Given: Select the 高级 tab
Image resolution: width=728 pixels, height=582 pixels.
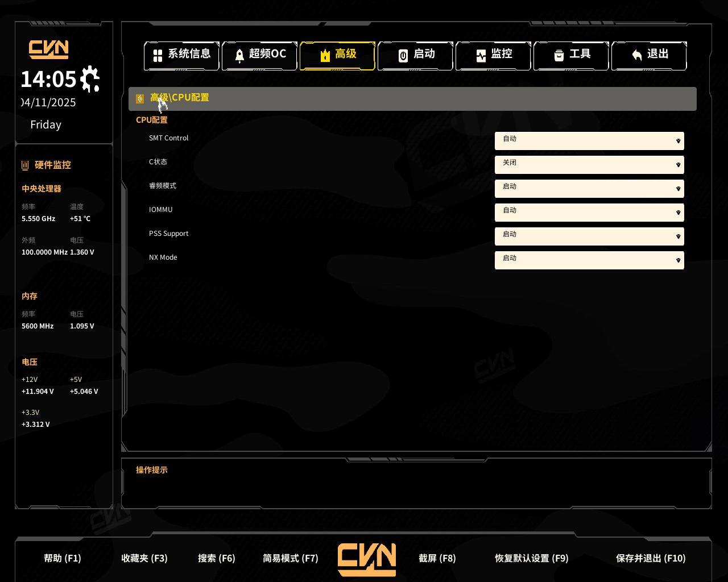Looking at the screenshot, I should [337, 55].
